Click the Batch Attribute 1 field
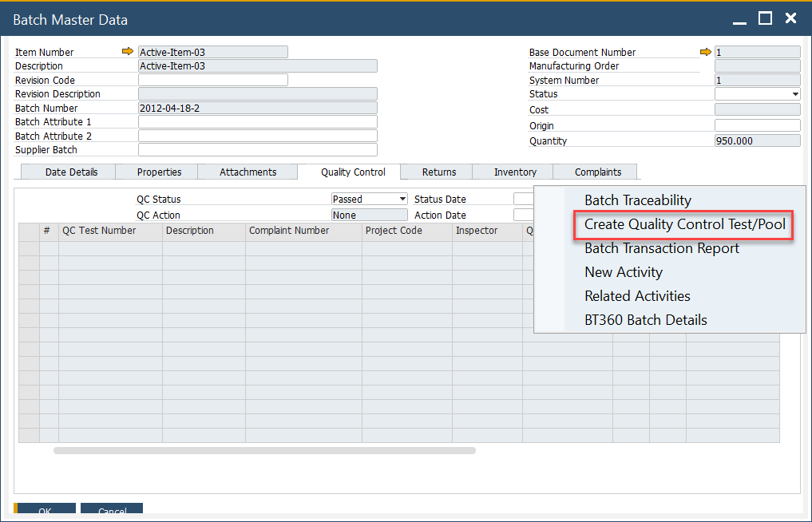812x522 pixels. click(x=257, y=122)
